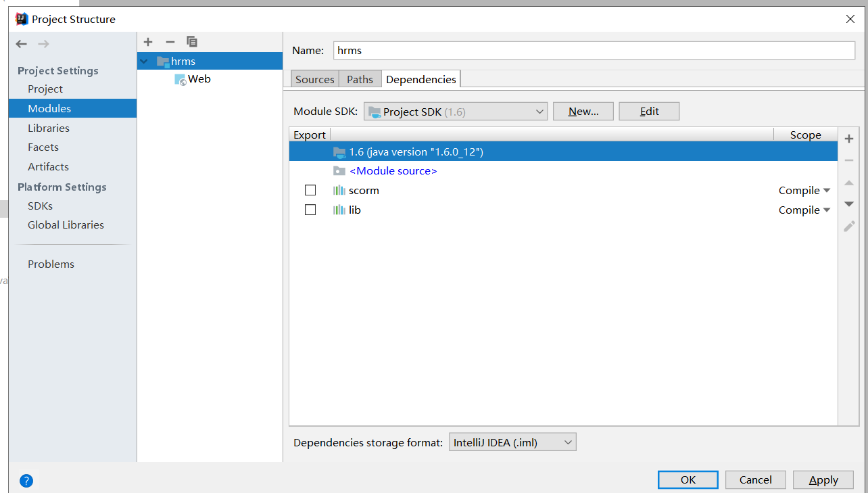
Task: Change the Scope dropdown for scorm
Action: (x=804, y=190)
